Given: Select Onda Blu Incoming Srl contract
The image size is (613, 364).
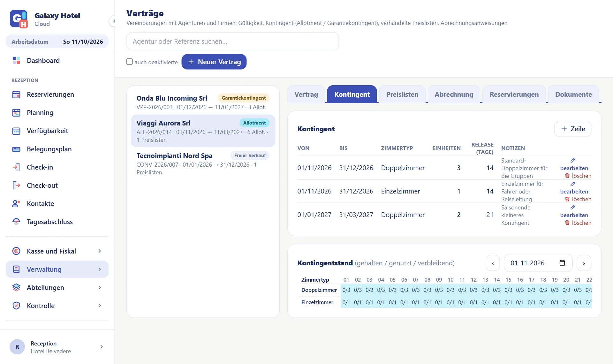Looking at the screenshot, I should pos(203,102).
